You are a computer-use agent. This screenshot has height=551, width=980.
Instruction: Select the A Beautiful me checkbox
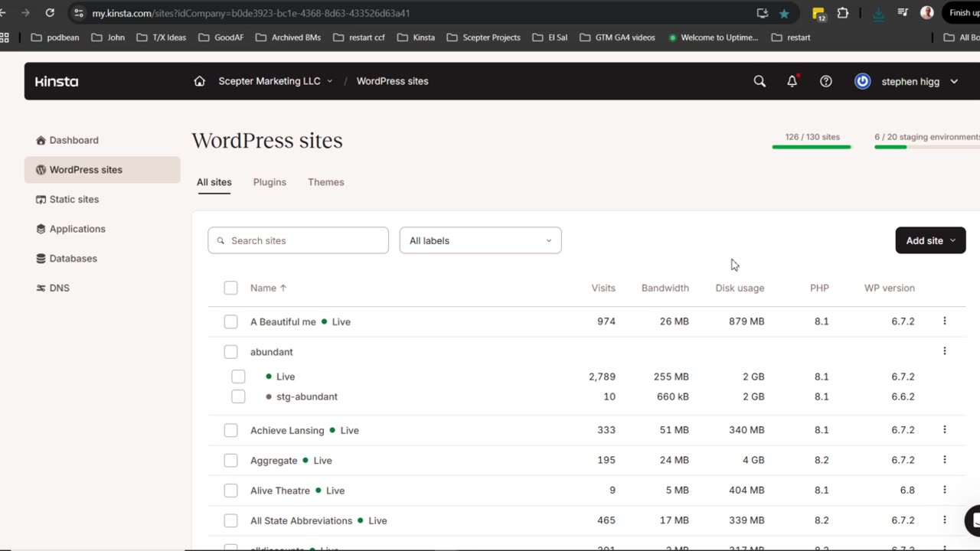point(230,321)
